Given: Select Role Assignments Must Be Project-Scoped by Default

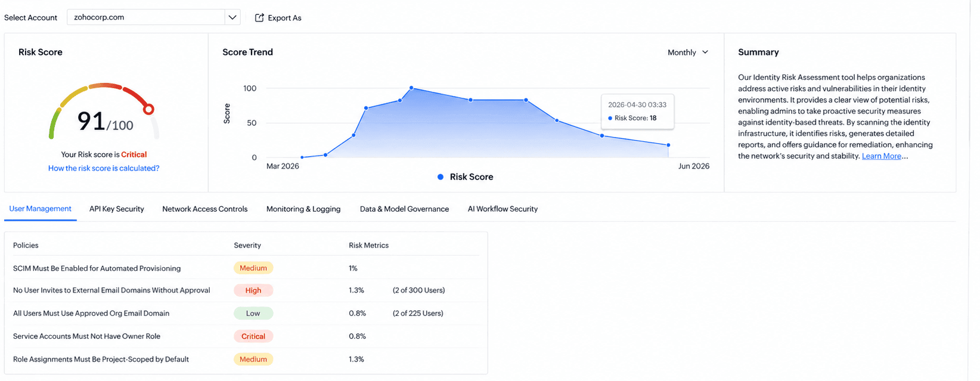Looking at the screenshot, I should [101, 360].
